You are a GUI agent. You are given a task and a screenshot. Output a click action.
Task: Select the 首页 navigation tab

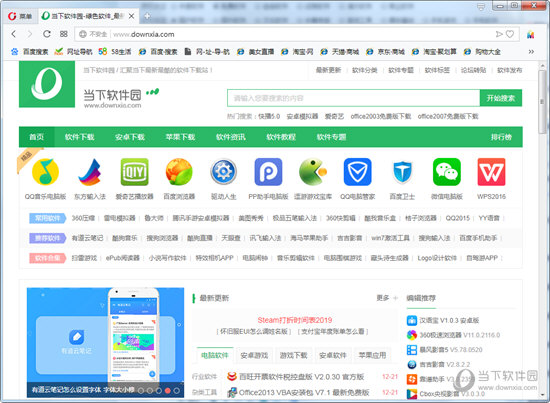point(36,137)
